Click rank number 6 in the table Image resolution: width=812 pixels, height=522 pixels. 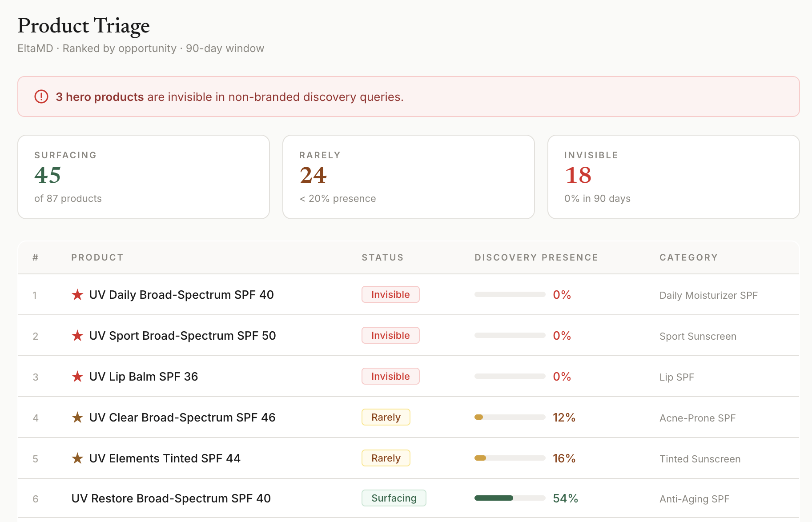pyautogui.click(x=36, y=499)
